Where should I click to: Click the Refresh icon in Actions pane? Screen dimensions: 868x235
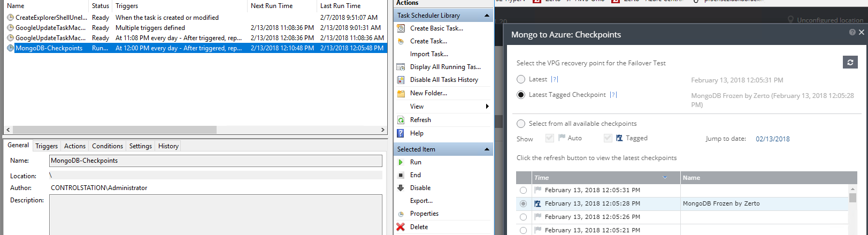click(401, 120)
